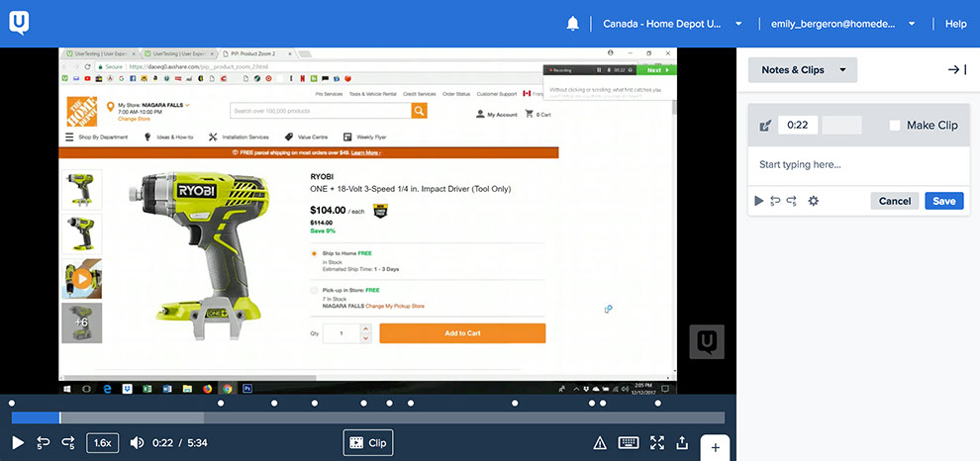The height and width of the screenshot is (461, 980).
Task: Click the note settings gear icon
Action: [814, 201]
